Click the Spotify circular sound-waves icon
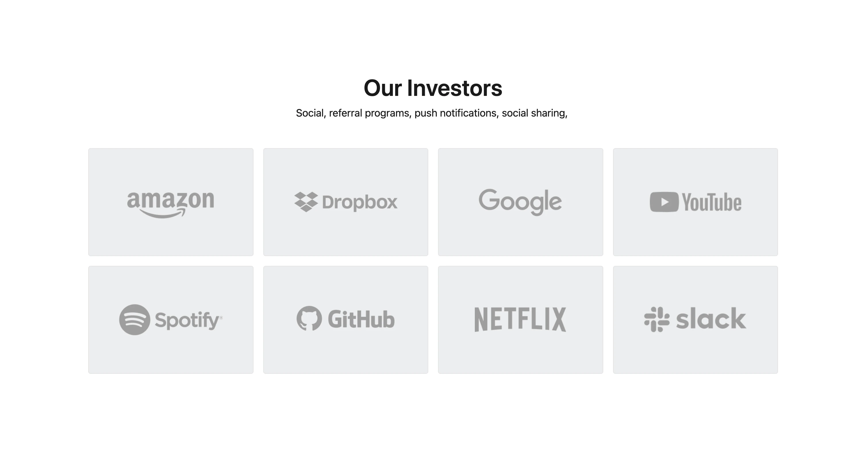The width and height of the screenshot is (868, 476). click(x=135, y=320)
